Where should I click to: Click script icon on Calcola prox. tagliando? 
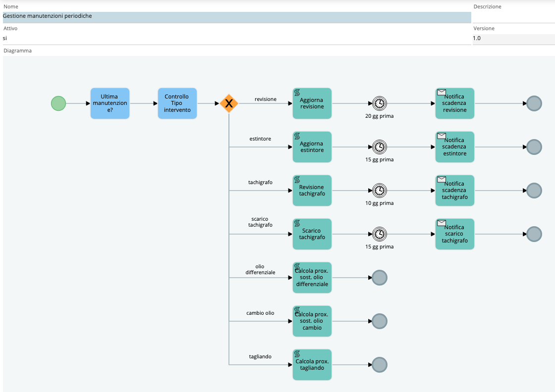click(x=297, y=354)
